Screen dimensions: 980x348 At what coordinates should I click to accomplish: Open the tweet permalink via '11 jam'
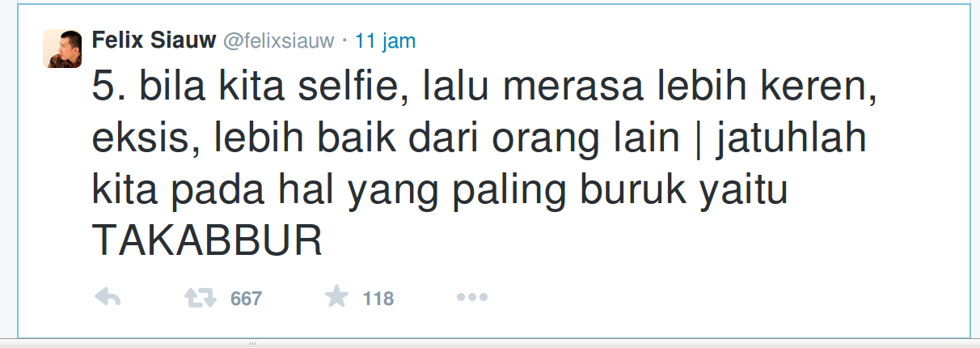click(x=386, y=42)
